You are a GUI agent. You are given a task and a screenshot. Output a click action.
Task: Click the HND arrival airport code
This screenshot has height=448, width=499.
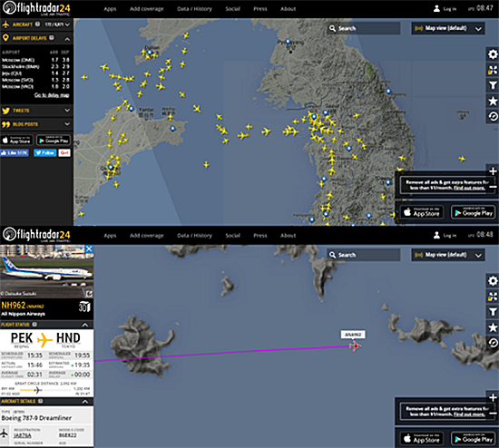point(68,338)
